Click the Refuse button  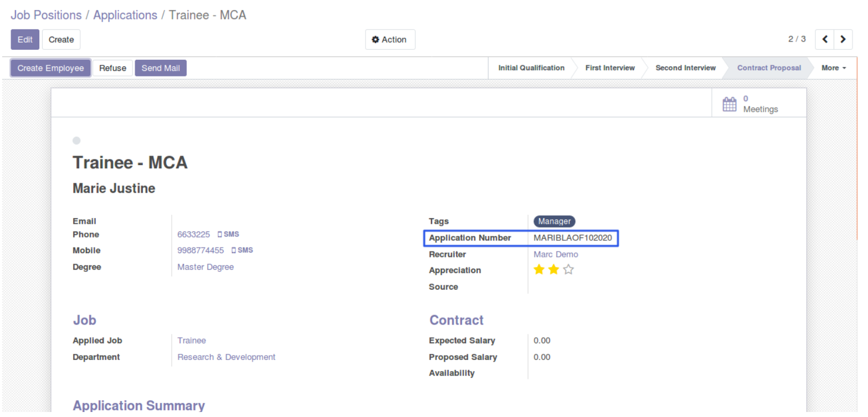(x=112, y=68)
